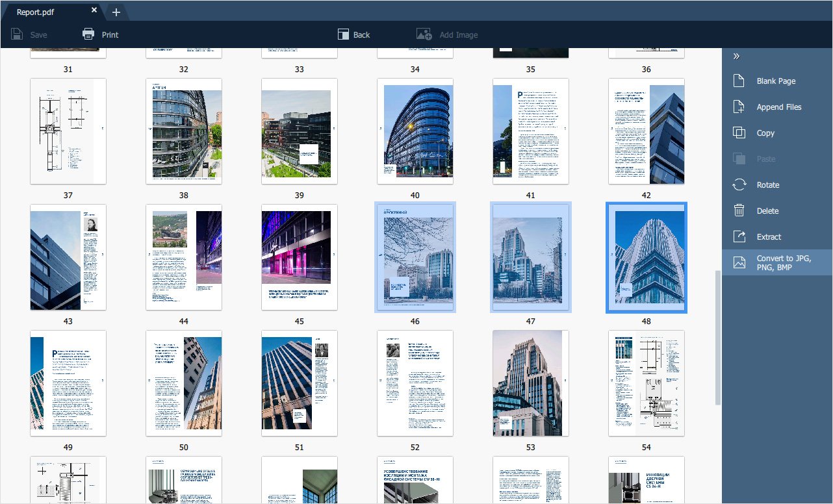Choose Extract label in sidebar

pos(769,237)
